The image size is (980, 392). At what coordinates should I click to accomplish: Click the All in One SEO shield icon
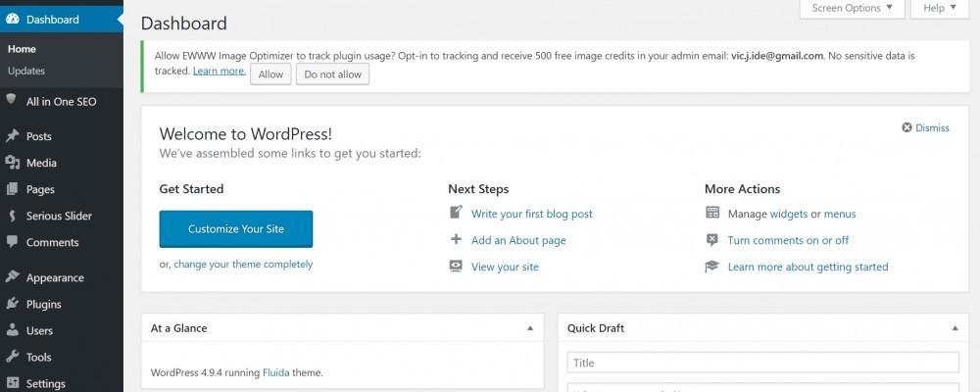point(11,99)
